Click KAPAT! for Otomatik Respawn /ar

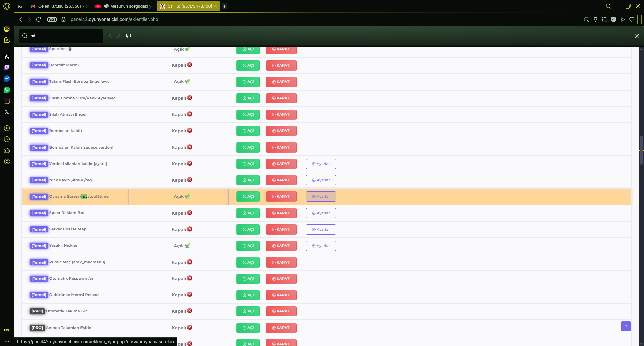tap(281, 279)
